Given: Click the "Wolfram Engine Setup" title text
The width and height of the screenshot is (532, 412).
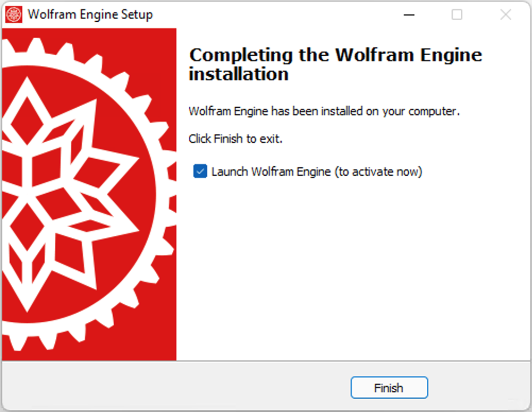Looking at the screenshot, I should click(90, 15).
